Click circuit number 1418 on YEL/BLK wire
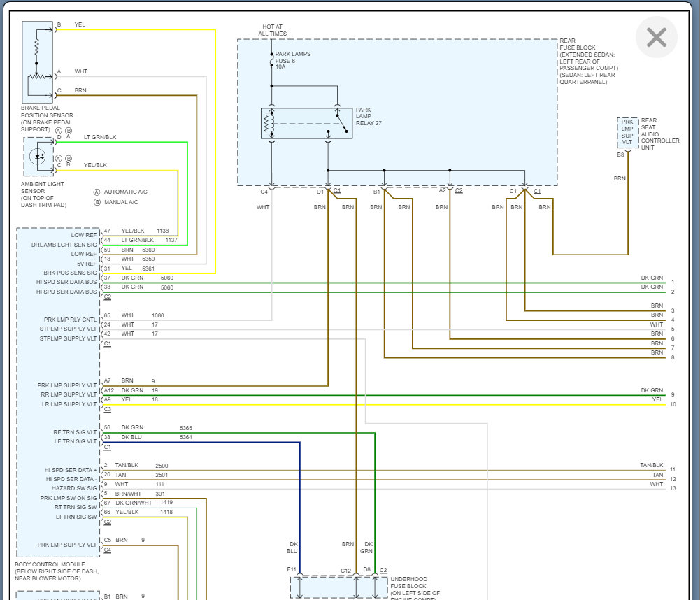Image resolution: width=700 pixels, height=600 pixels. point(166,513)
